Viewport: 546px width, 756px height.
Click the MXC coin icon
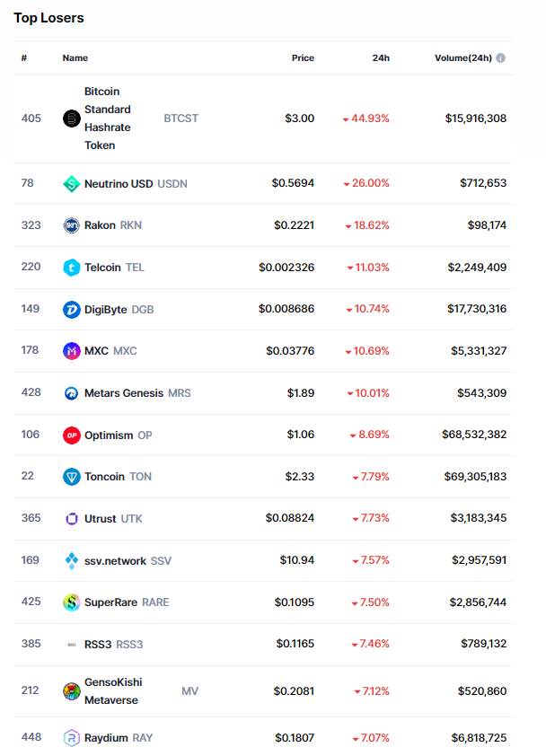(x=72, y=351)
